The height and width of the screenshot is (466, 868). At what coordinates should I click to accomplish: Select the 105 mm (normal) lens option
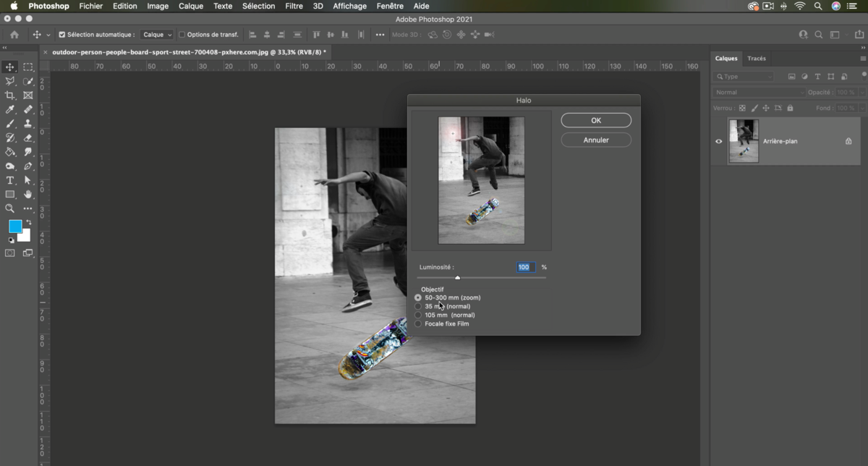pyautogui.click(x=418, y=315)
